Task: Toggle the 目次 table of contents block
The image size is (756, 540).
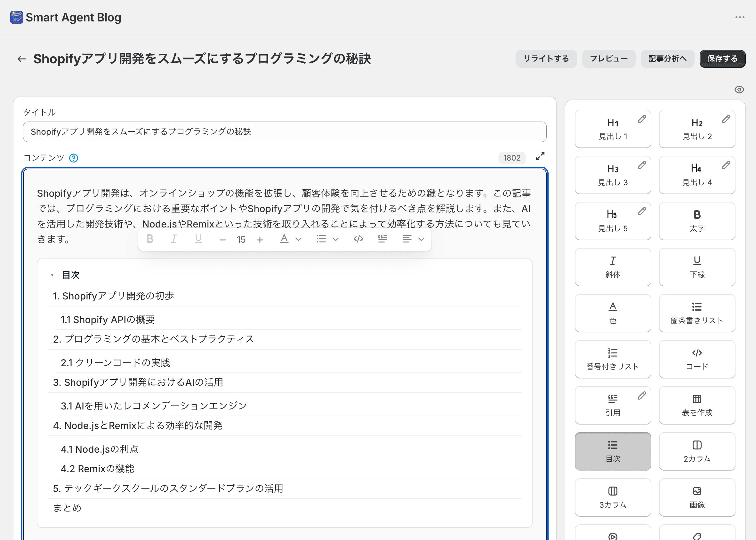Action: point(613,452)
